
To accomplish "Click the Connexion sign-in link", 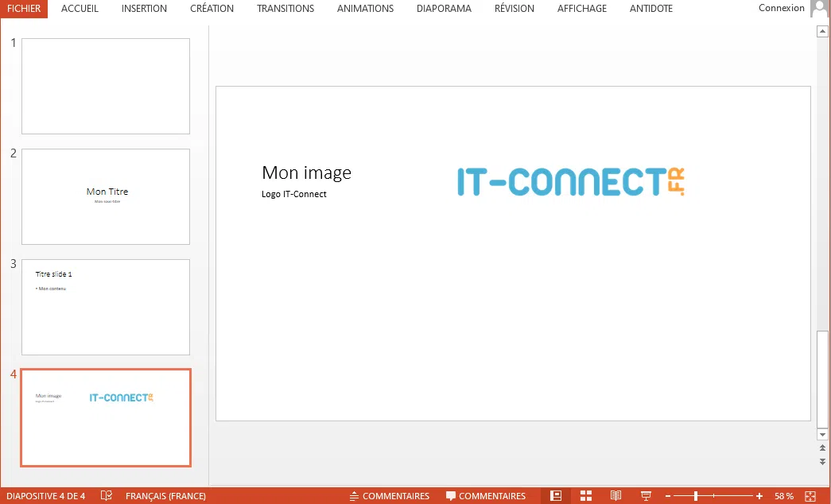I will 781,8.
